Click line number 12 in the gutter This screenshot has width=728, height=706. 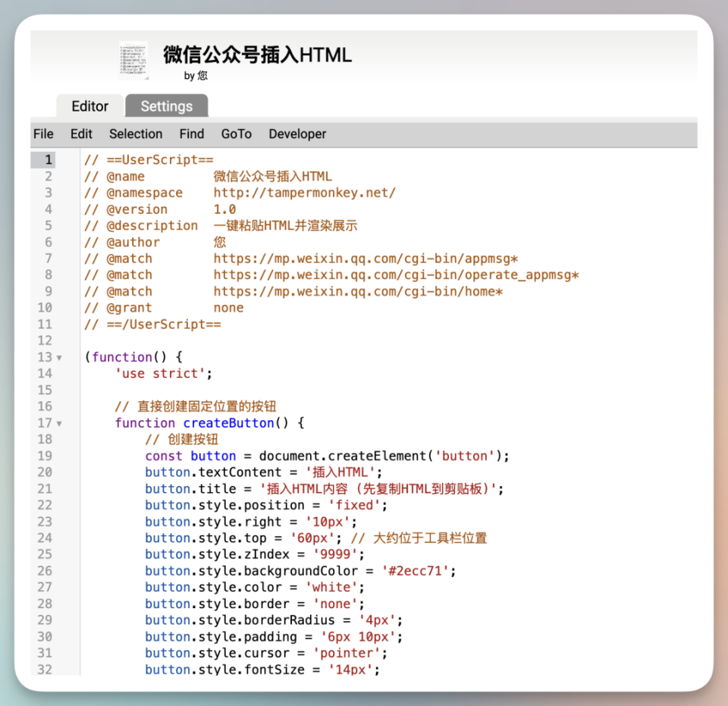pyautogui.click(x=45, y=340)
